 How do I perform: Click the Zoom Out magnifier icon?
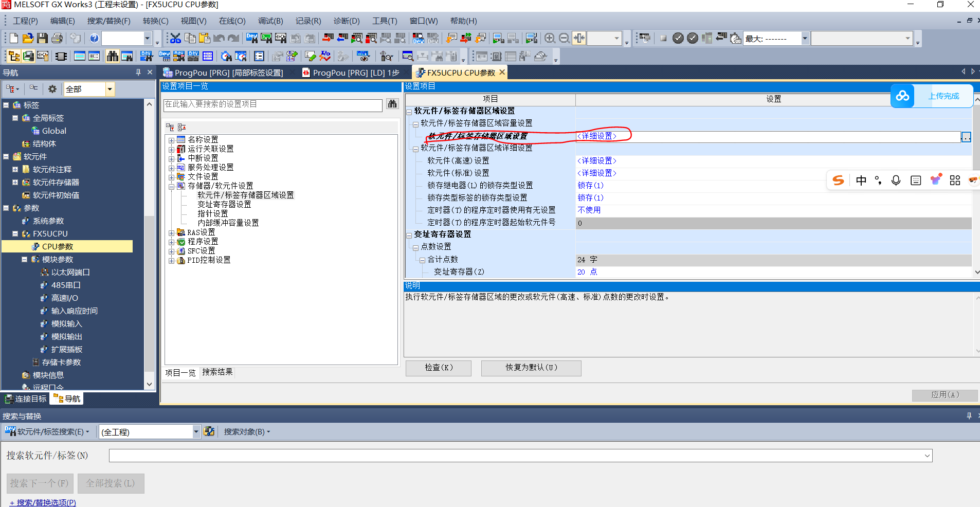564,38
